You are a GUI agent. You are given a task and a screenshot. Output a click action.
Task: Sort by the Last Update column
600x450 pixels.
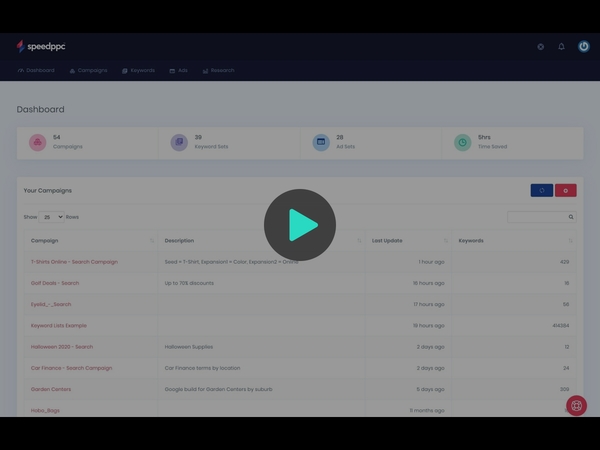[408, 241]
